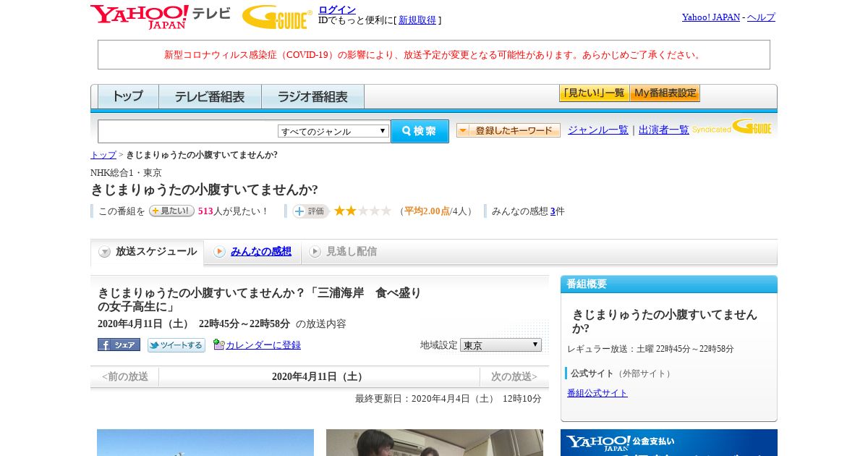Image resolution: width=868 pixels, height=456 pixels.
Task: Open the 登録したキーワード dropdown
Action: [x=509, y=130]
